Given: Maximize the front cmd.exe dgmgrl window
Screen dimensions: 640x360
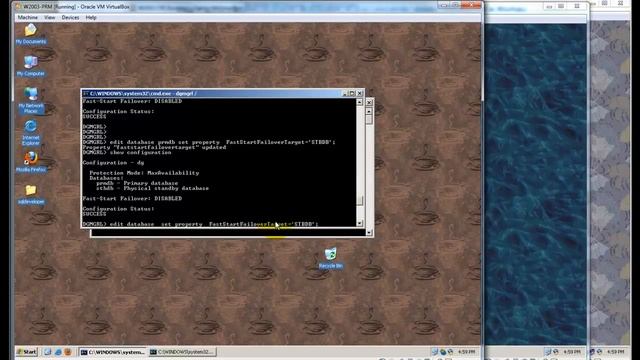Looking at the screenshot, I should 352,93.
